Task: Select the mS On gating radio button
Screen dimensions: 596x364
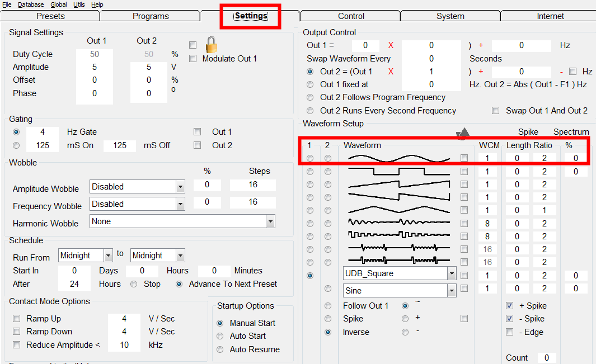Action: tap(16, 145)
